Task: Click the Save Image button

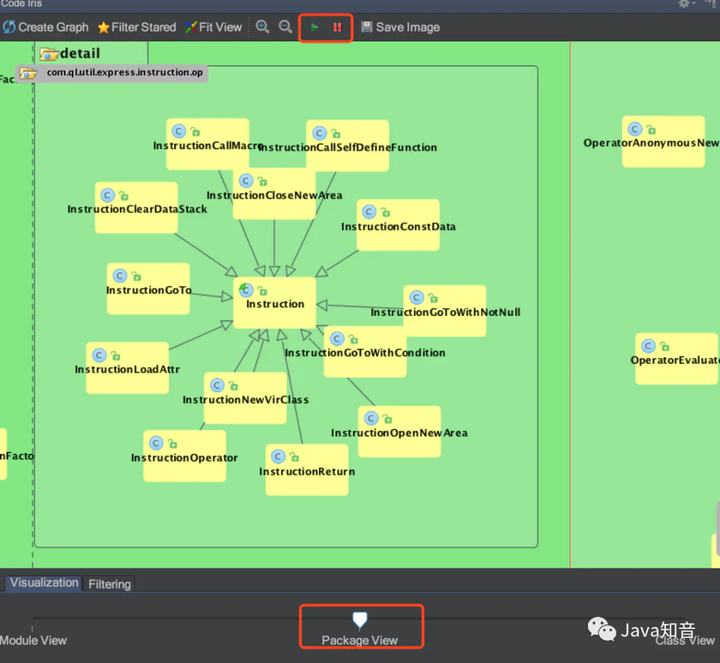Action: [400, 28]
